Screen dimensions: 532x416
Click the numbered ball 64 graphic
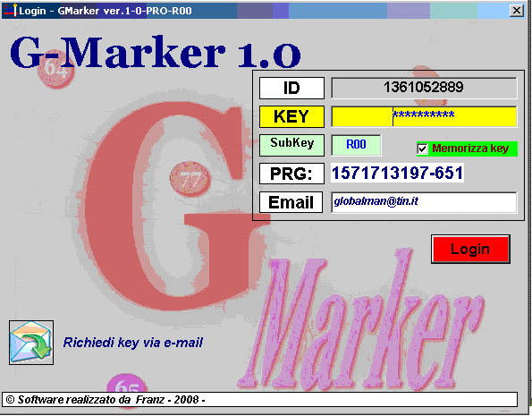tap(55, 71)
